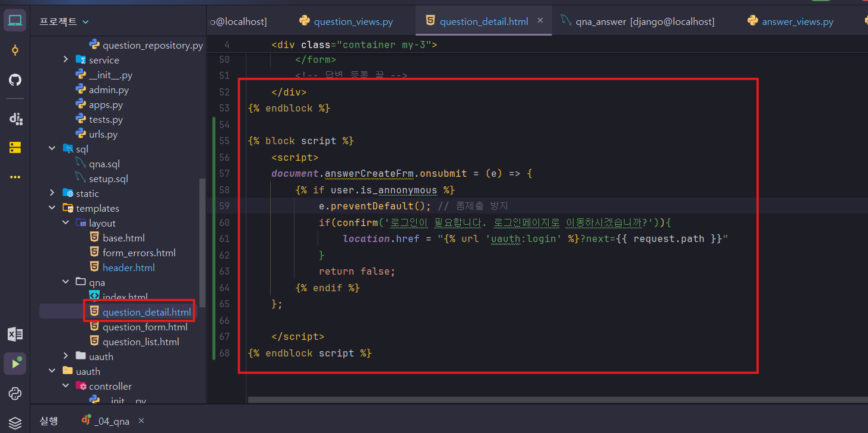Open question_list.html file

134,342
